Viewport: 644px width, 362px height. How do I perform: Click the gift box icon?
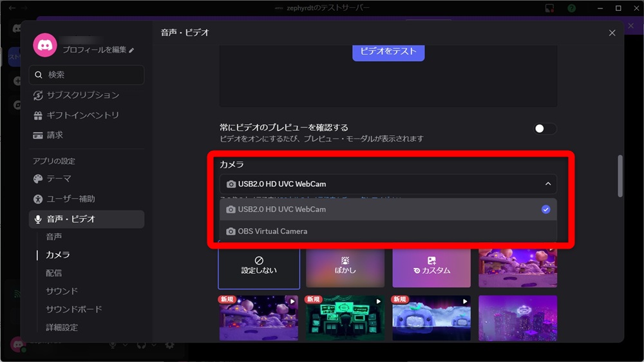pos(38,115)
